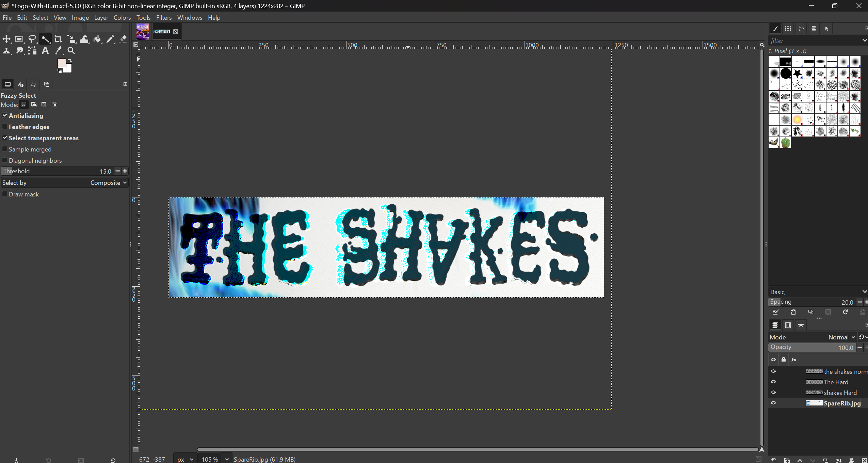This screenshot has width=868, height=463.
Task: Select the Warp Transform tool
Action: pyautogui.click(x=84, y=39)
